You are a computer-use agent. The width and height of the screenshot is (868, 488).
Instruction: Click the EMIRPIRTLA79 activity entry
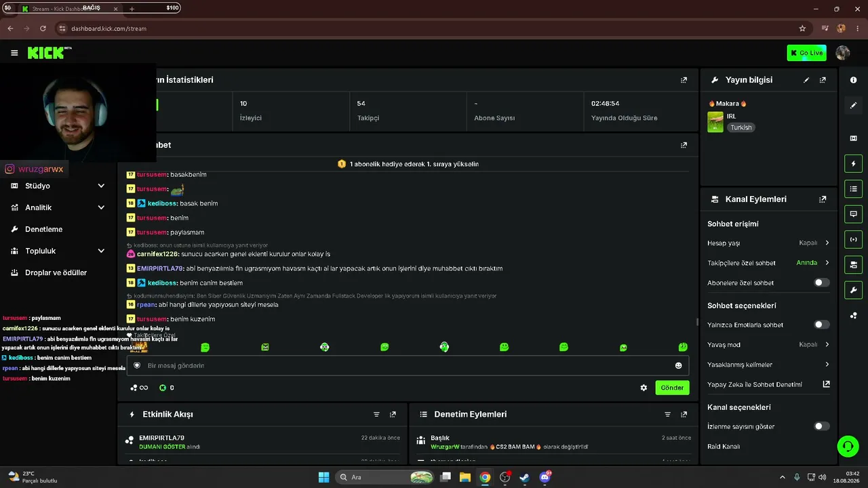pos(263,442)
